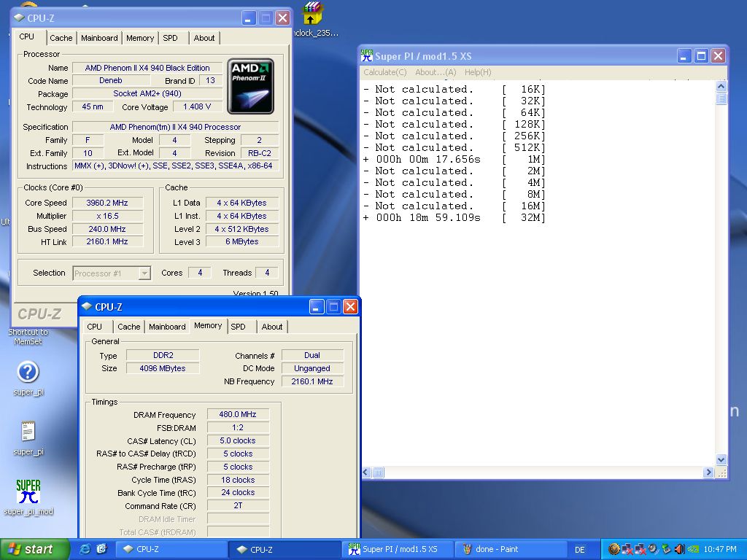Click the CAS# Latency value '5.0 clocks'
Viewport: 747px width, 560px height.
point(238,440)
